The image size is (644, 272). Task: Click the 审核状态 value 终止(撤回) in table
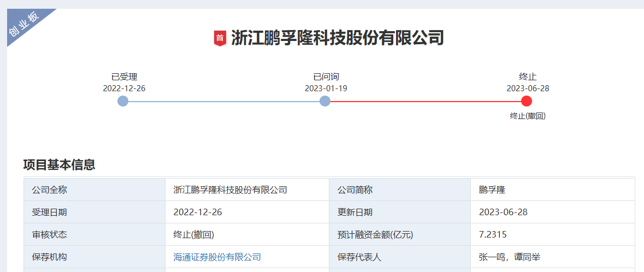pos(194,235)
